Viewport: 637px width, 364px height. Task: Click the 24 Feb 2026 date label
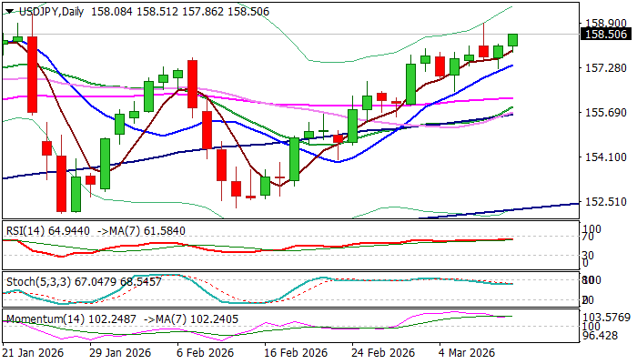point(383,353)
